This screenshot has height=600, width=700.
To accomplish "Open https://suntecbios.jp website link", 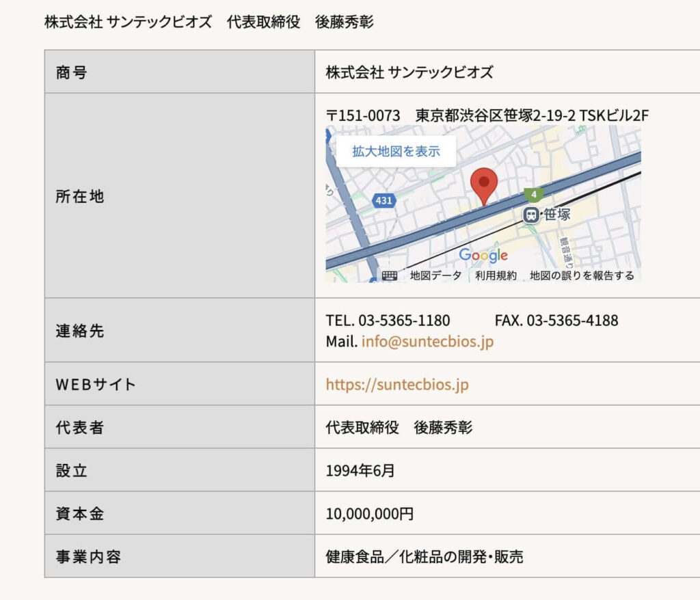I will (x=397, y=384).
